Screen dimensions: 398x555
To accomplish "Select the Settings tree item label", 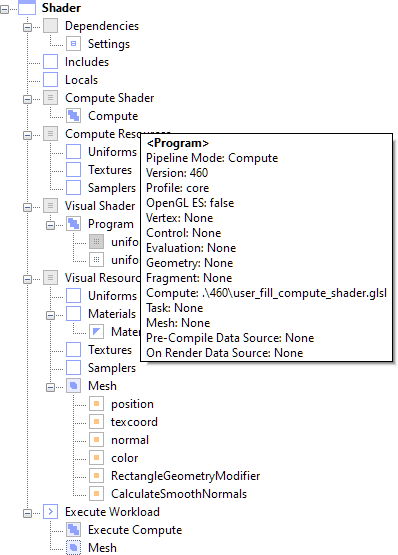I will click(x=109, y=44).
